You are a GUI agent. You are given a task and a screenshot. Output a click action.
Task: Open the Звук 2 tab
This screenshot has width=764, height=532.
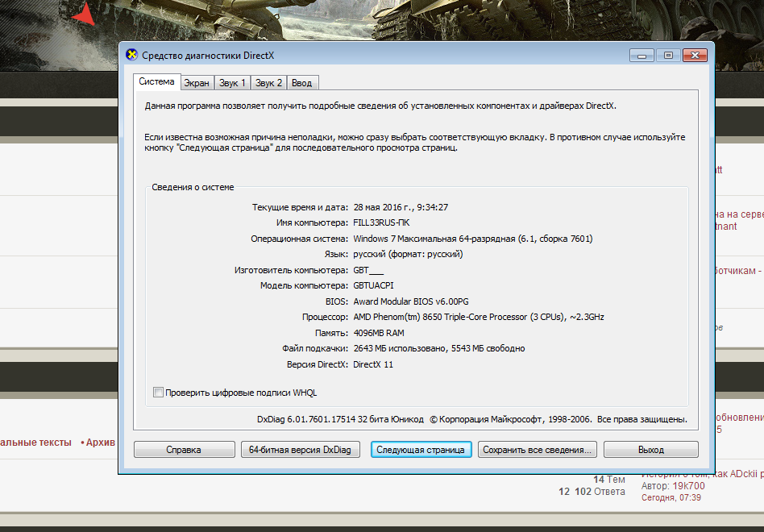click(x=268, y=83)
